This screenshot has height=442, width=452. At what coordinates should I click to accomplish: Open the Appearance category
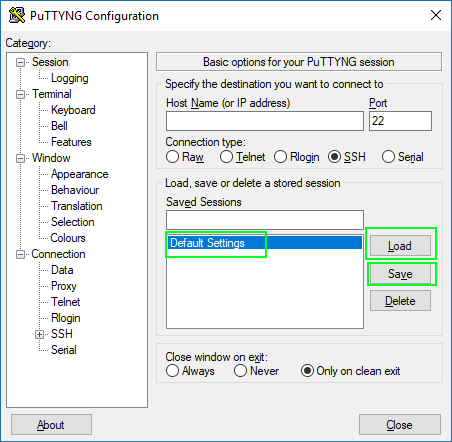click(80, 174)
